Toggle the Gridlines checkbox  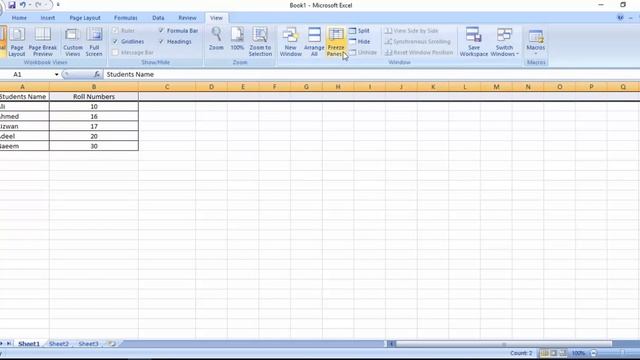pyautogui.click(x=115, y=42)
